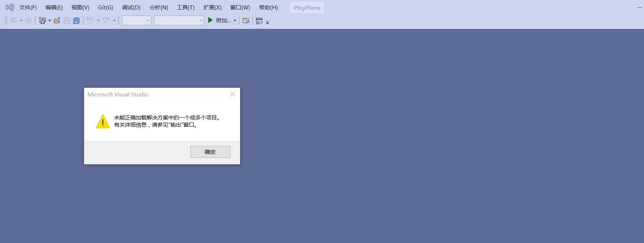Open the 调试(D) menu

click(x=131, y=8)
